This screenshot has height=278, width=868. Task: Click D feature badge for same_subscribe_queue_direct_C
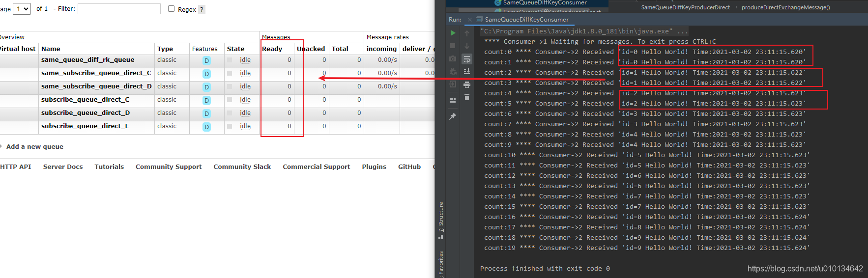pyautogui.click(x=206, y=74)
